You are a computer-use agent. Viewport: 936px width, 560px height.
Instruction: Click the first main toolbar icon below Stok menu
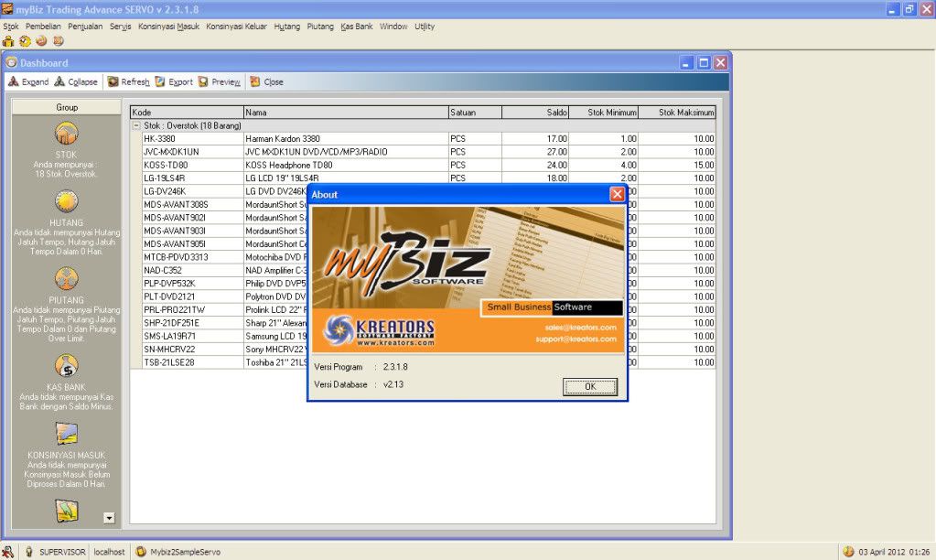coord(8,41)
